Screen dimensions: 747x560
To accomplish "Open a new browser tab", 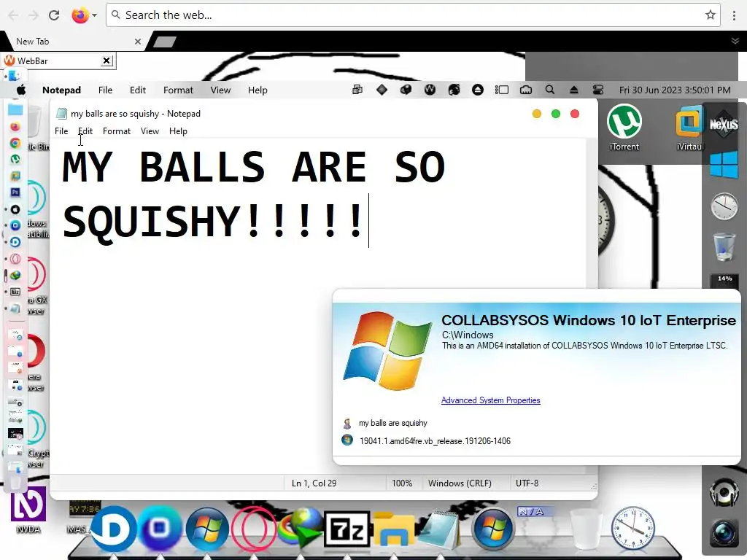I will coord(164,42).
